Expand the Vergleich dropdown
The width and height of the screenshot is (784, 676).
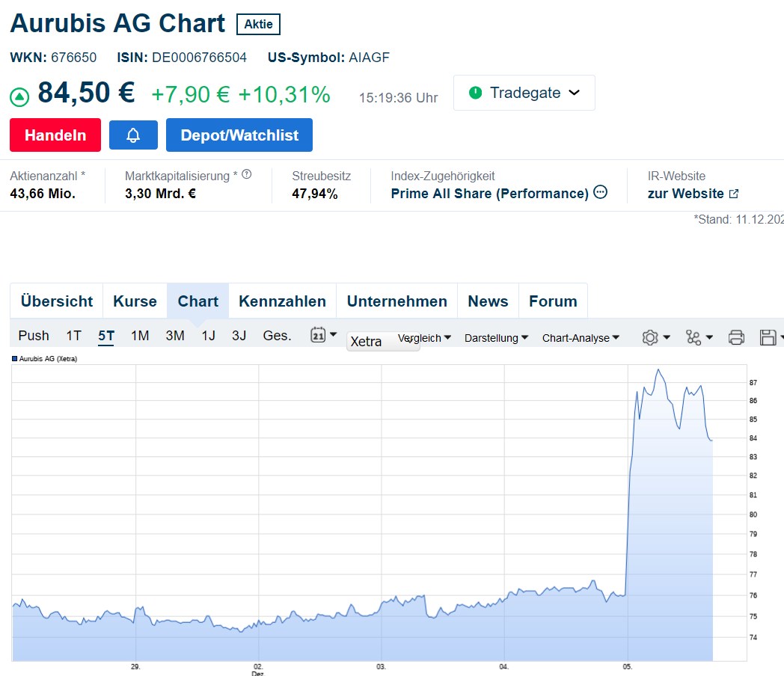tap(425, 338)
